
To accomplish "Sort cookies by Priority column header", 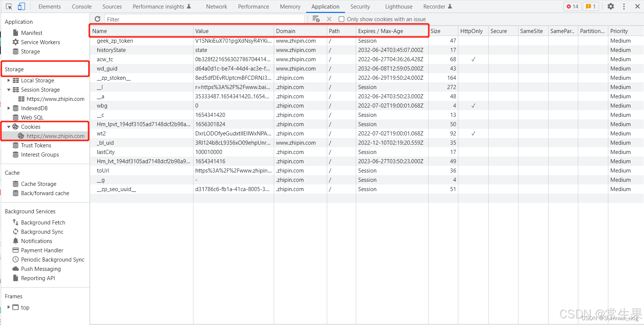I will coord(626,31).
